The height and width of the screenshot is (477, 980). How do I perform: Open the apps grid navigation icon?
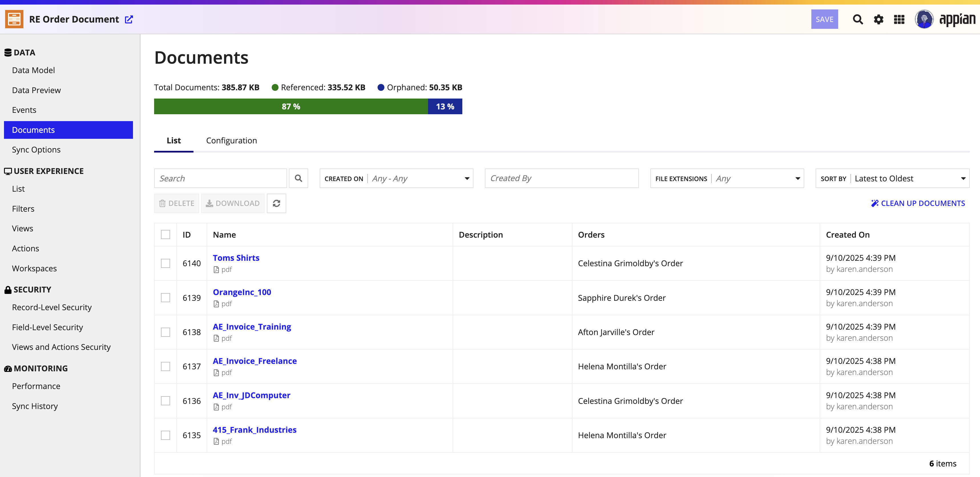click(x=899, y=19)
